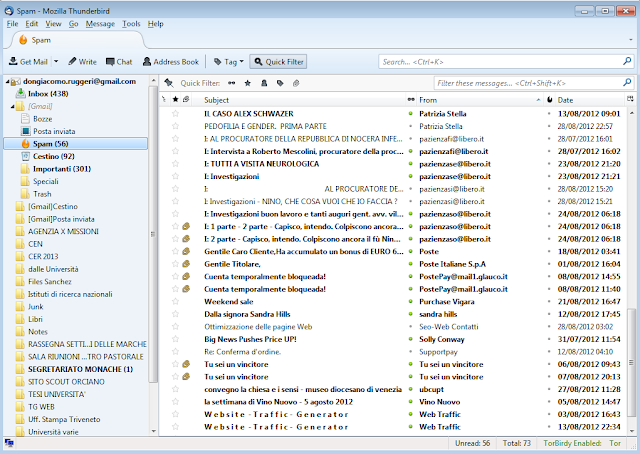The image size is (640, 454).
Task: Toggle the Quick Filter toolbar button
Action: point(280,61)
